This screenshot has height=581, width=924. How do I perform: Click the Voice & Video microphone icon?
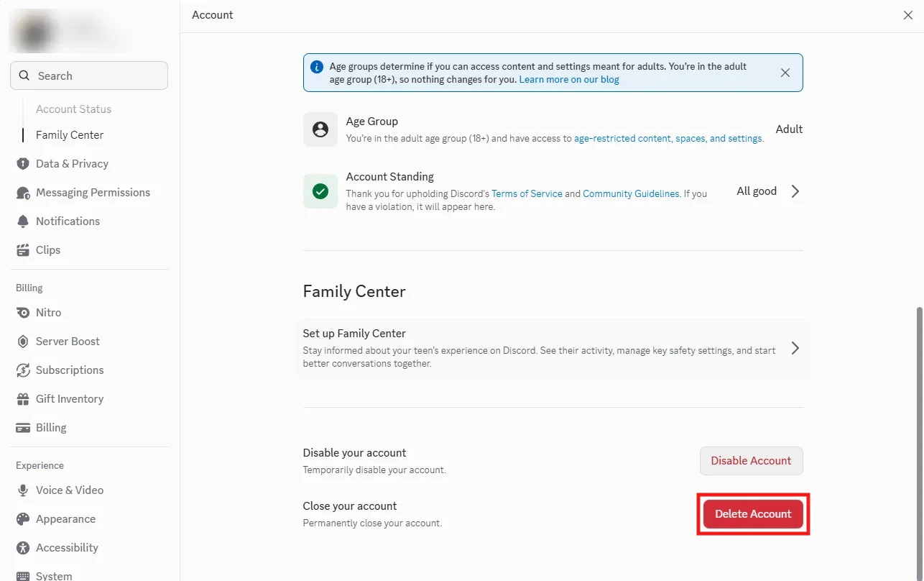23,490
